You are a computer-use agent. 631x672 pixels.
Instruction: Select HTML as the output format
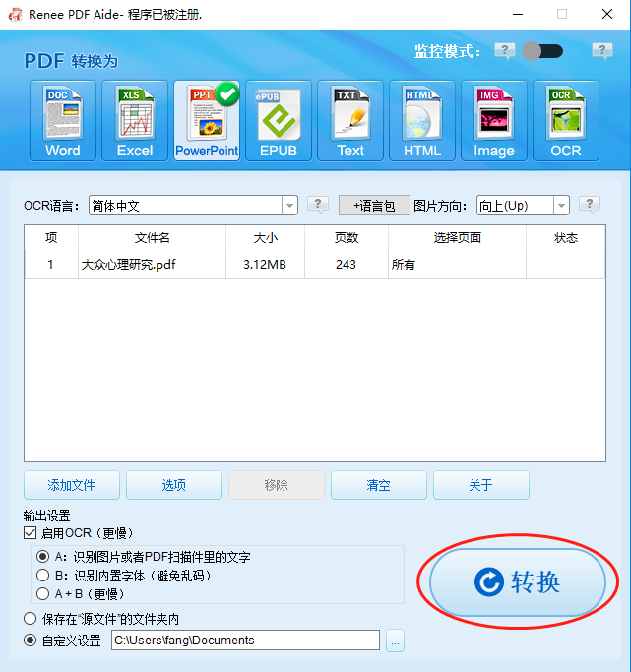pyautogui.click(x=422, y=121)
